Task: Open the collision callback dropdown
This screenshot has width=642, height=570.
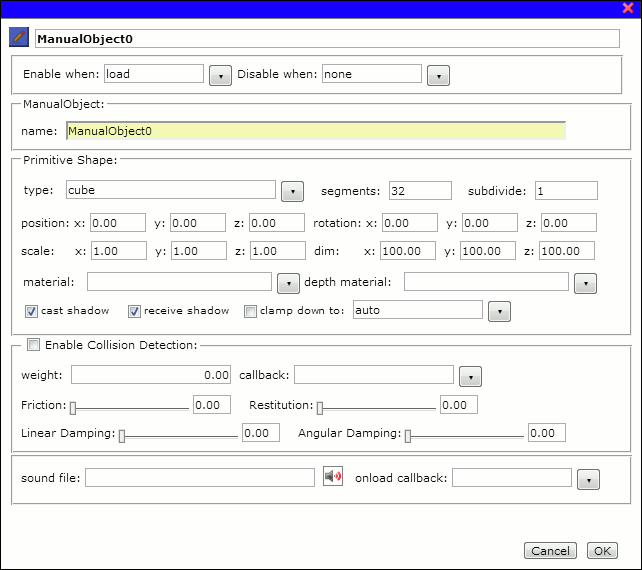Action: (470, 376)
